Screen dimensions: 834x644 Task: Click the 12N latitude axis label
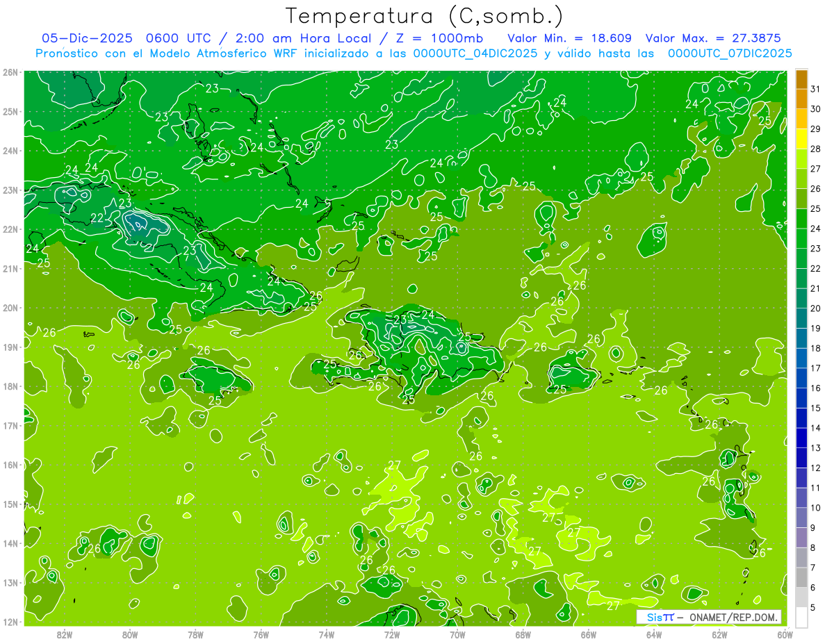click(x=10, y=622)
